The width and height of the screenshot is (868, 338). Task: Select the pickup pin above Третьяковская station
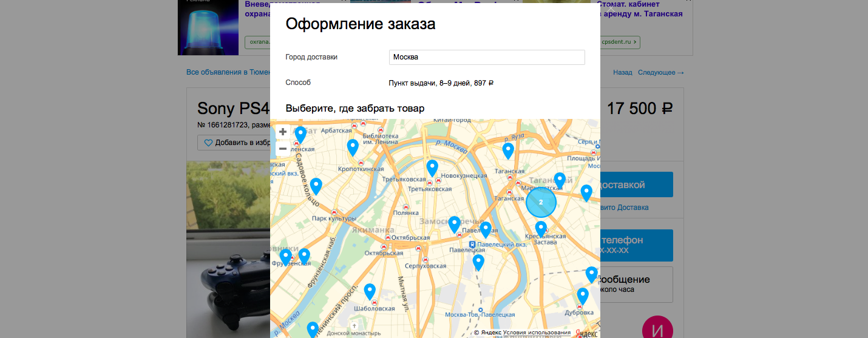tap(432, 169)
